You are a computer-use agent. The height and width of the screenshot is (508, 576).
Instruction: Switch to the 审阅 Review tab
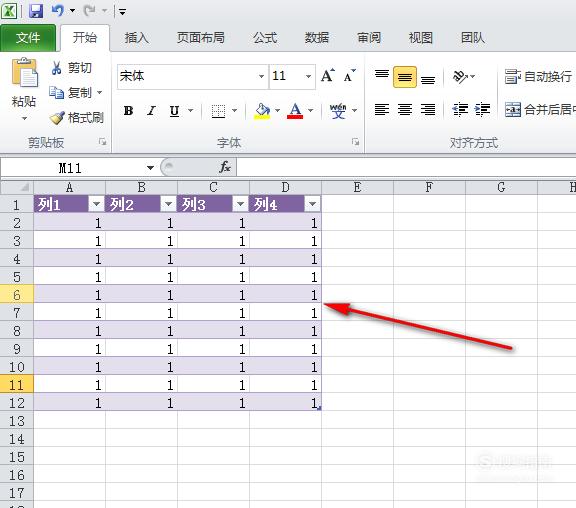pos(369,38)
